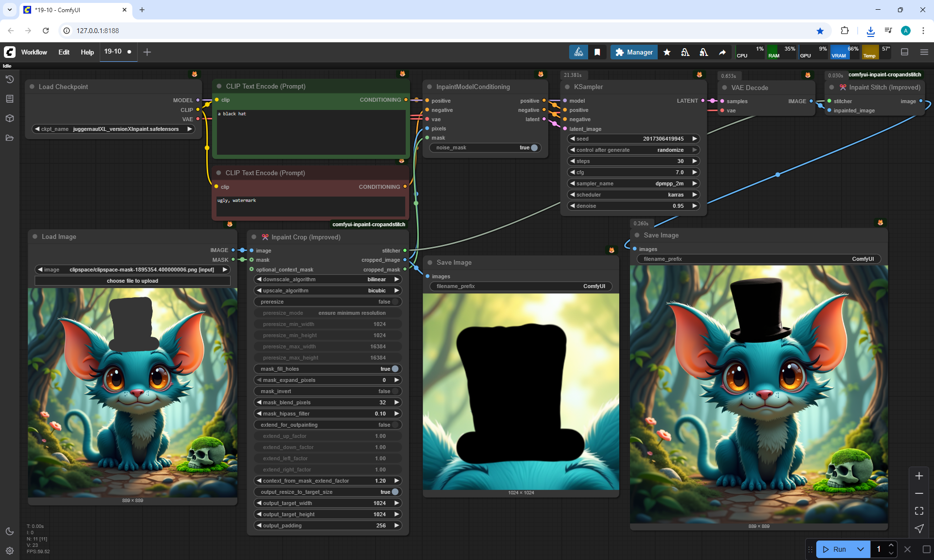The image size is (934, 560).
Task: Toggle the noise_mask switch
Action: (534, 147)
